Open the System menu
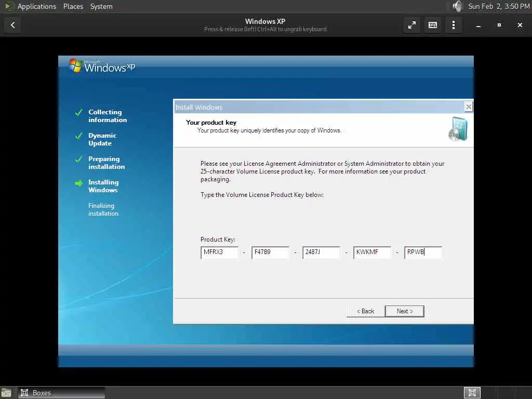 click(101, 6)
